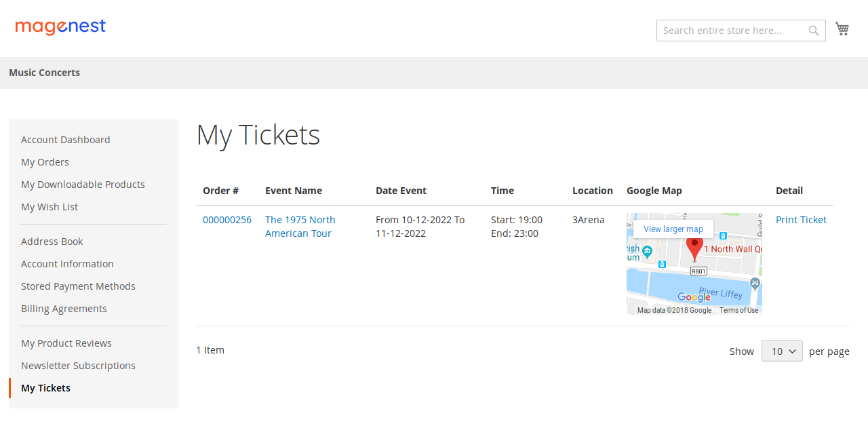The image size is (868, 422).
Task: Click the Time column header
Action: pyautogui.click(x=502, y=191)
